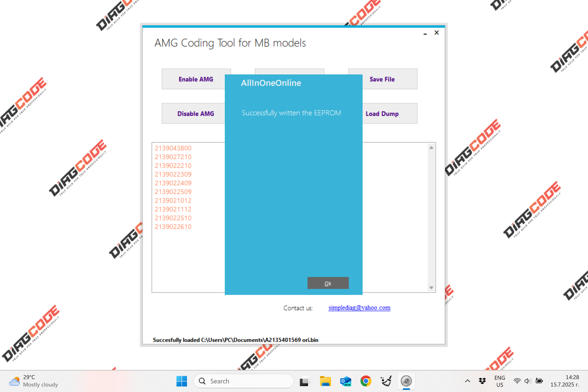Click the Save File button

(x=382, y=79)
